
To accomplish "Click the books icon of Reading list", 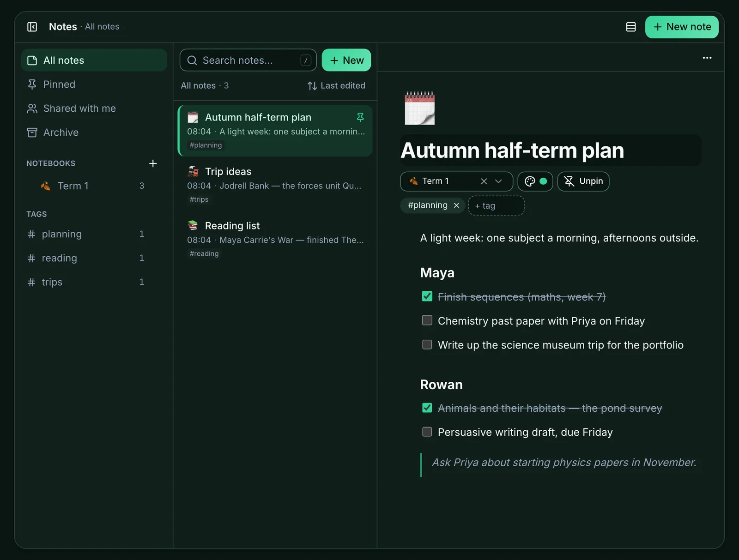I will (x=193, y=225).
